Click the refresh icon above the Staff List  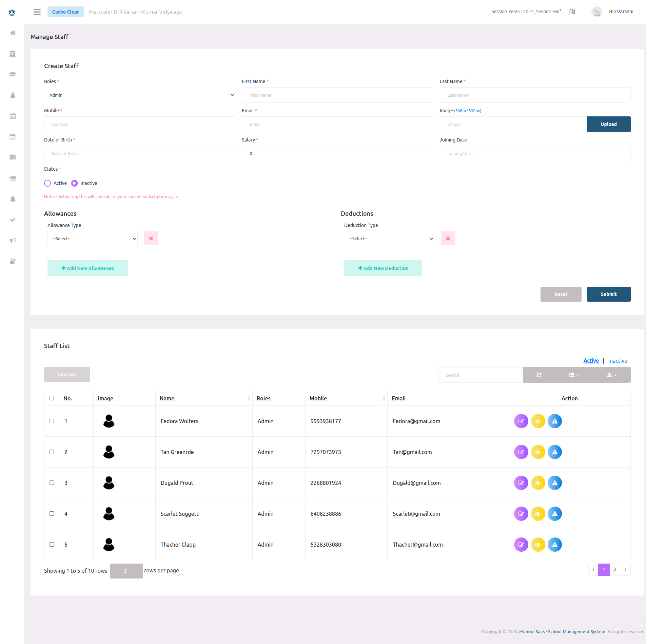click(x=539, y=375)
